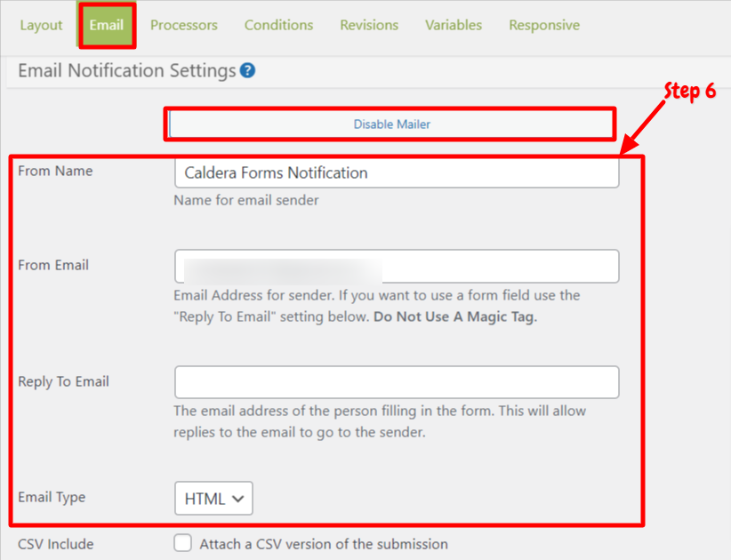
Task: Select the Email tab
Action: [107, 25]
